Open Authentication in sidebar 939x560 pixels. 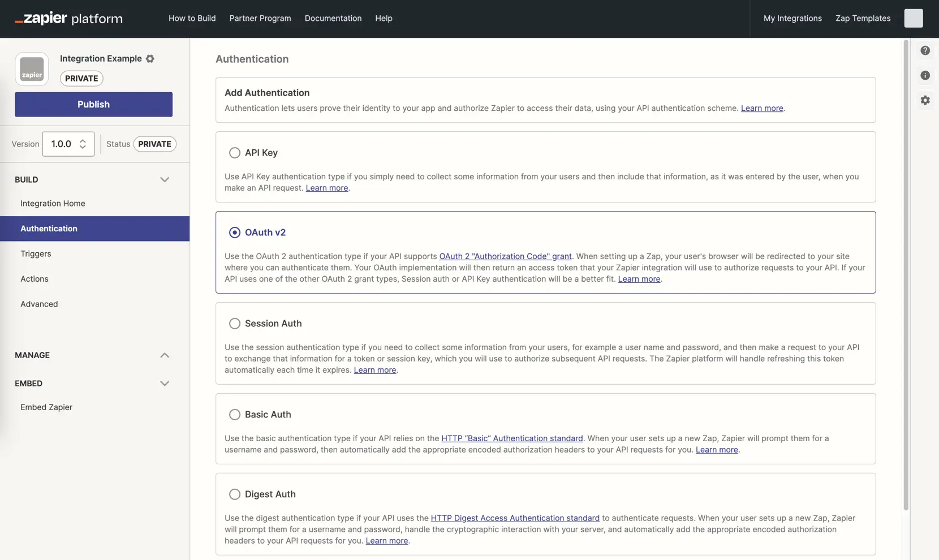(94, 229)
